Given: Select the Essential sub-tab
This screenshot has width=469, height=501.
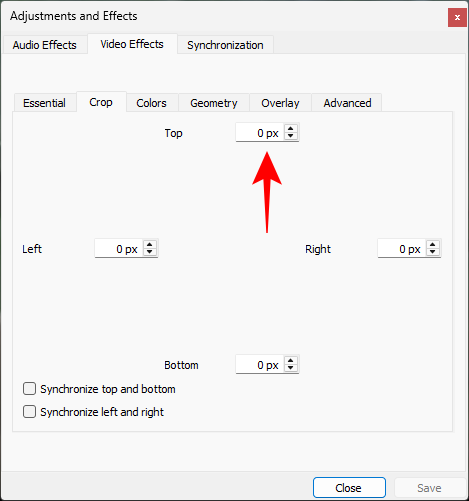Looking at the screenshot, I should click(45, 103).
